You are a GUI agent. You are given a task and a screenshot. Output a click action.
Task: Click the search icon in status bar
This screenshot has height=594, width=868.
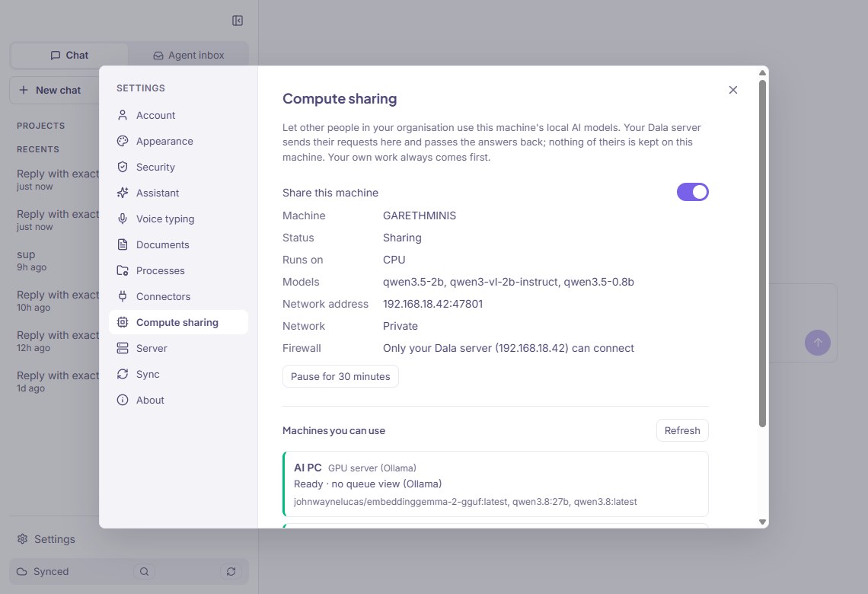(144, 571)
